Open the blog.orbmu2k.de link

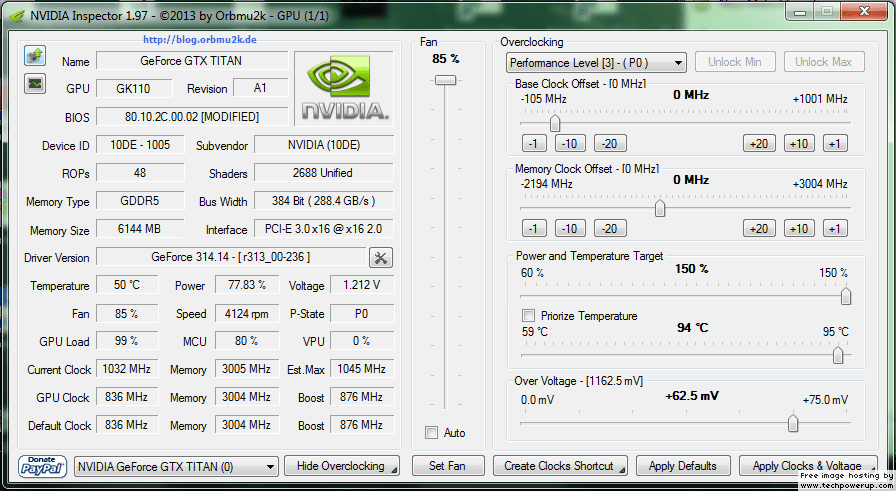[x=199, y=39]
